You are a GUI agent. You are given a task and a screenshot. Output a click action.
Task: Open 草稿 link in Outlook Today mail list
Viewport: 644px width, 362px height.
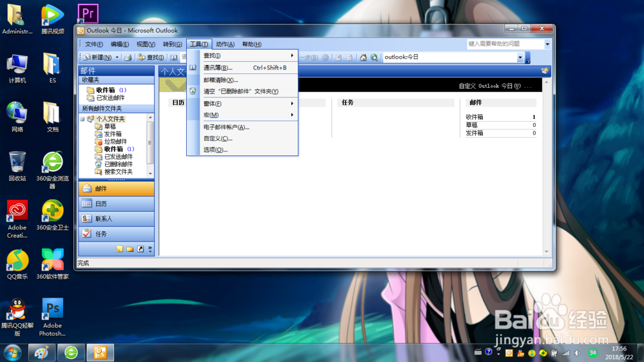471,125
